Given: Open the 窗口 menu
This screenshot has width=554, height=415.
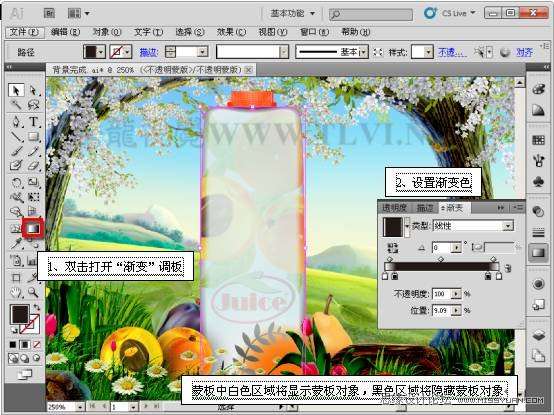Looking at the screenshot, I should (314, 32).
